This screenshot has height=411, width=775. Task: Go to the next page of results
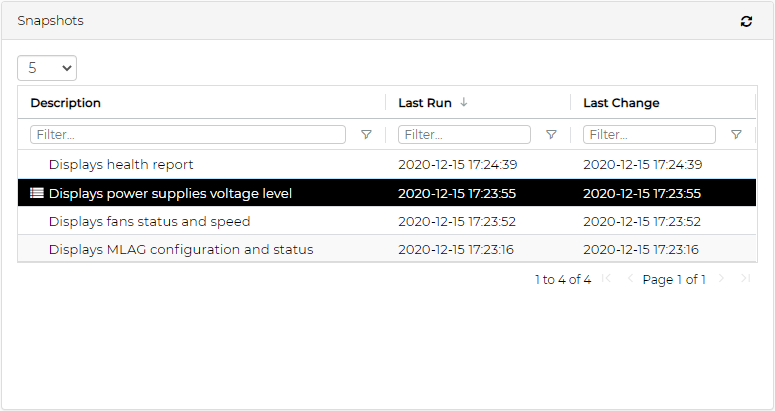(x=720, y=279)
